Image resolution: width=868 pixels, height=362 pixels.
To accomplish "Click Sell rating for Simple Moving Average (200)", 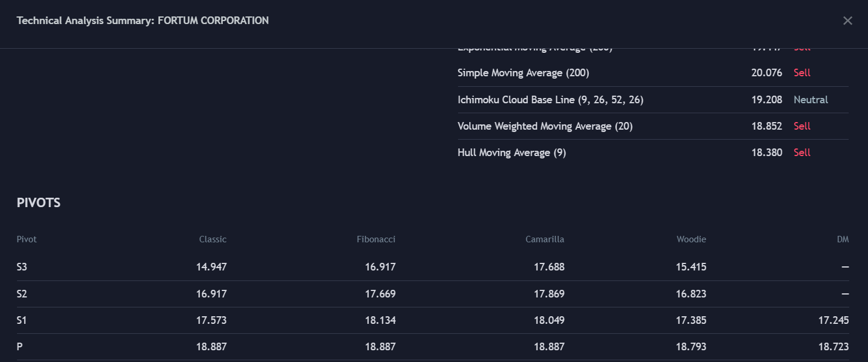I will [802, 73].
